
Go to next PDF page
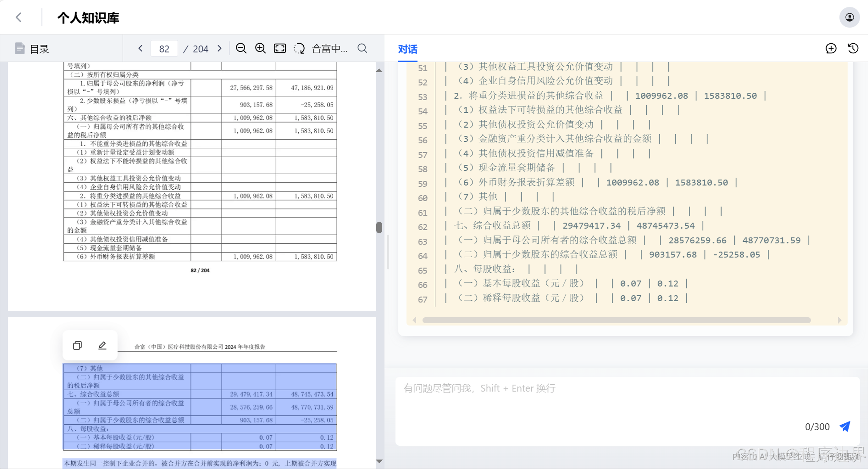point(220,48)
